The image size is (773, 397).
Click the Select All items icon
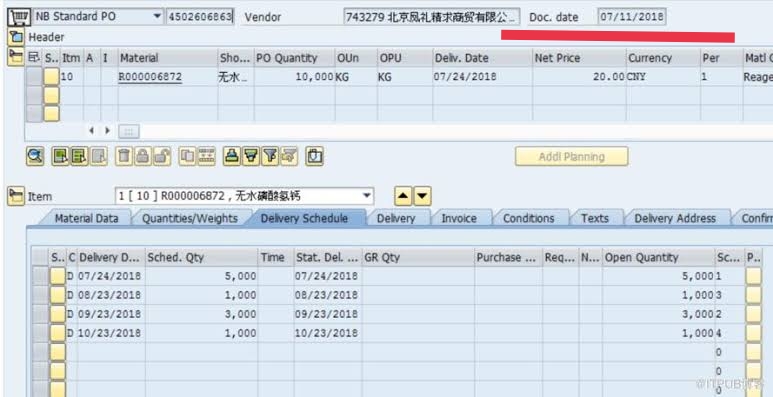[61, 157]
